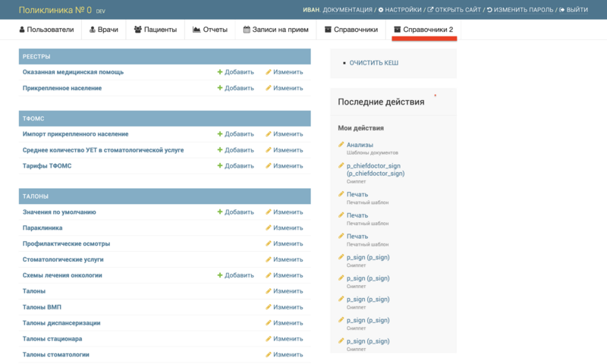607x364 pixels.
Task: Go to Записи на прием tab
Action: [275, 30]
